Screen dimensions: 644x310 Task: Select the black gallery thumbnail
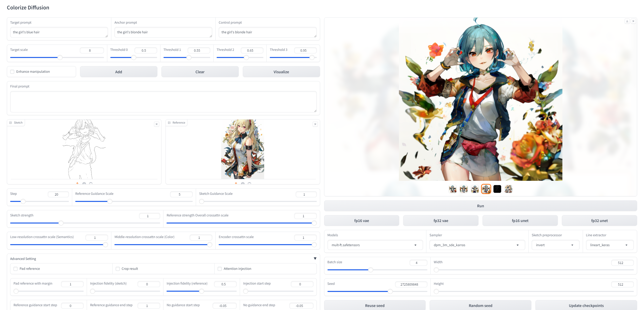497,189
